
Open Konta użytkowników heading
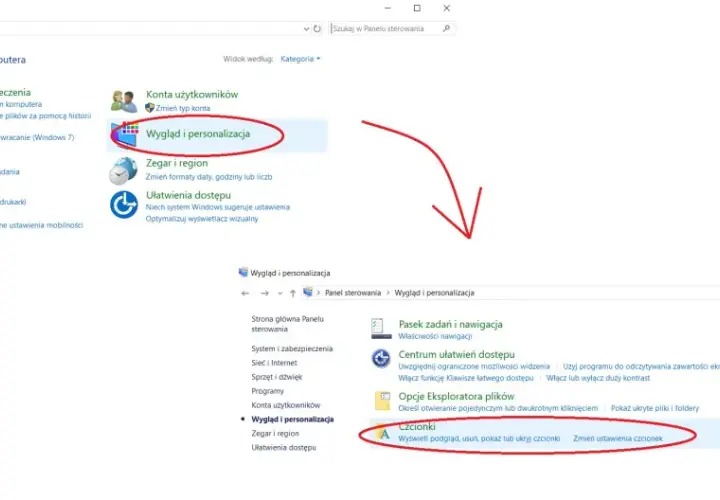(192, 95)
